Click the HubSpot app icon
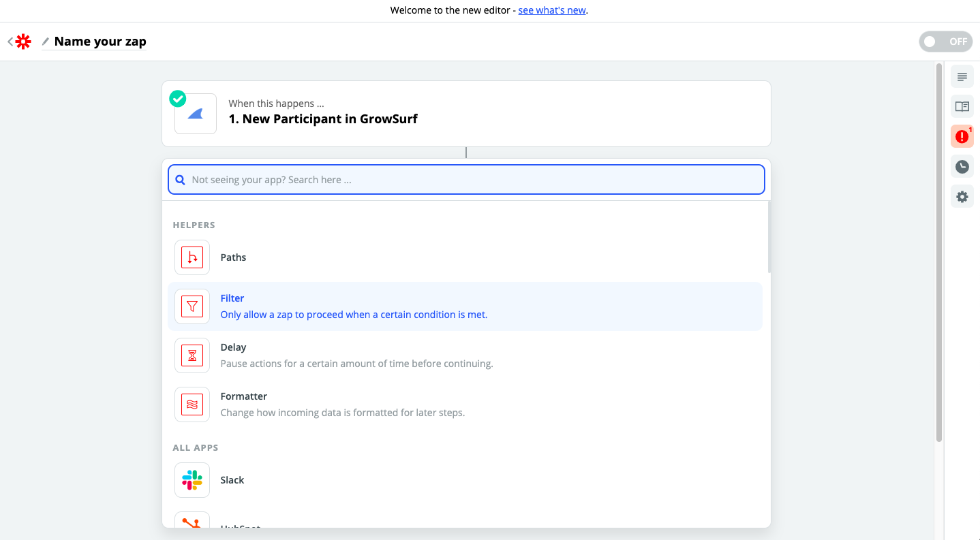 point(192,521)
